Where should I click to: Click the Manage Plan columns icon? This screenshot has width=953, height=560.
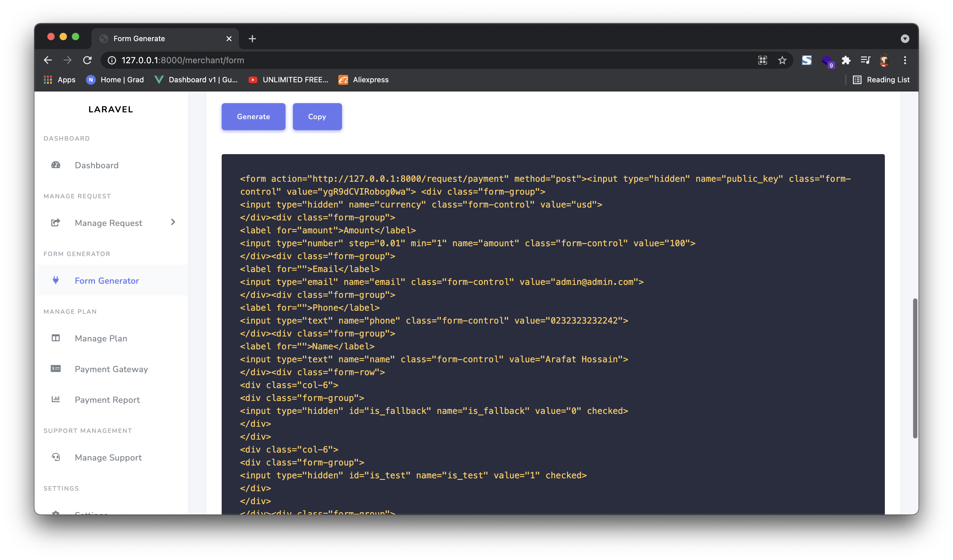click(x=56, y=338)
